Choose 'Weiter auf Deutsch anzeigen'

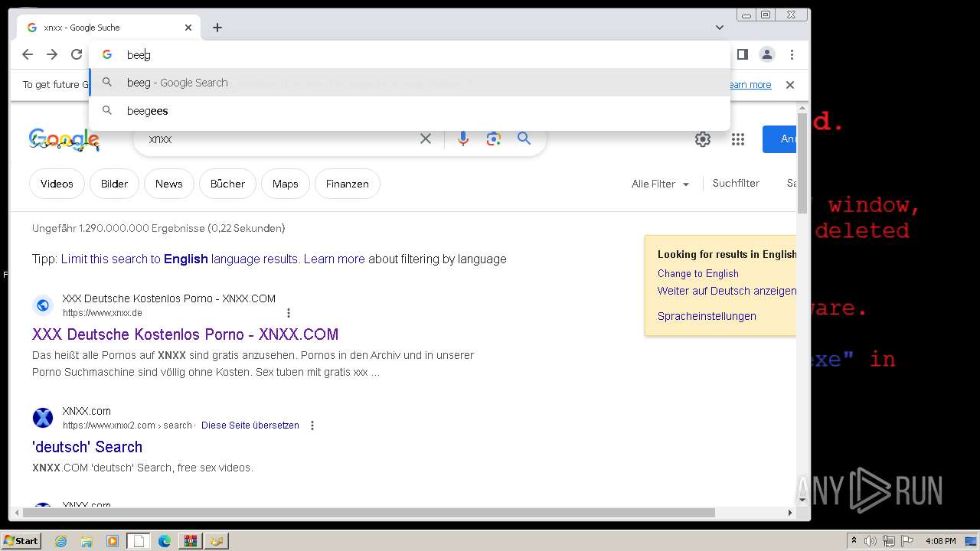pos(727,291)
